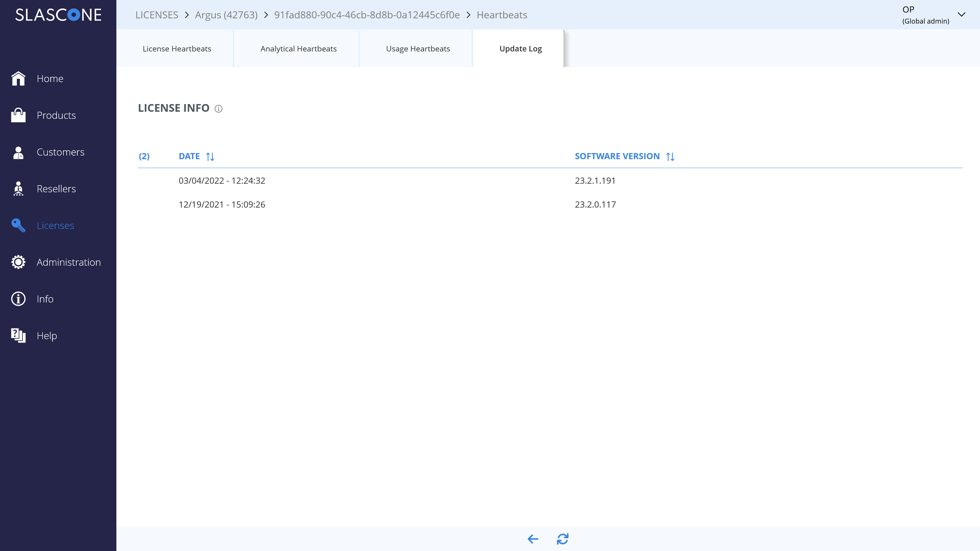Viewport: 980px width, 551px height.
Task: Click the SLASCONE logo
Action: [x=58, y=15]
